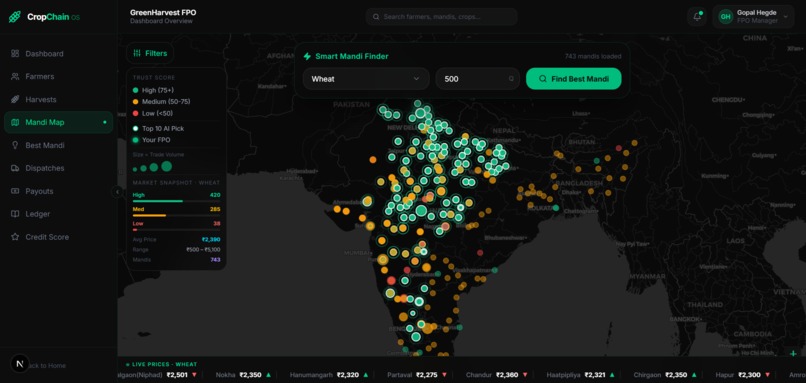Toggle the Top 10 AI Pick legend
This screenshot has height=383, width=806.
pyautogui.click(x=158, y=129)
